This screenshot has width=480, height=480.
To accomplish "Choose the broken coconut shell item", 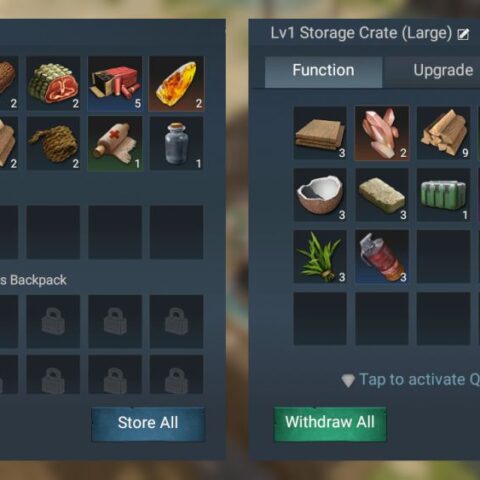I will (320, 195).
